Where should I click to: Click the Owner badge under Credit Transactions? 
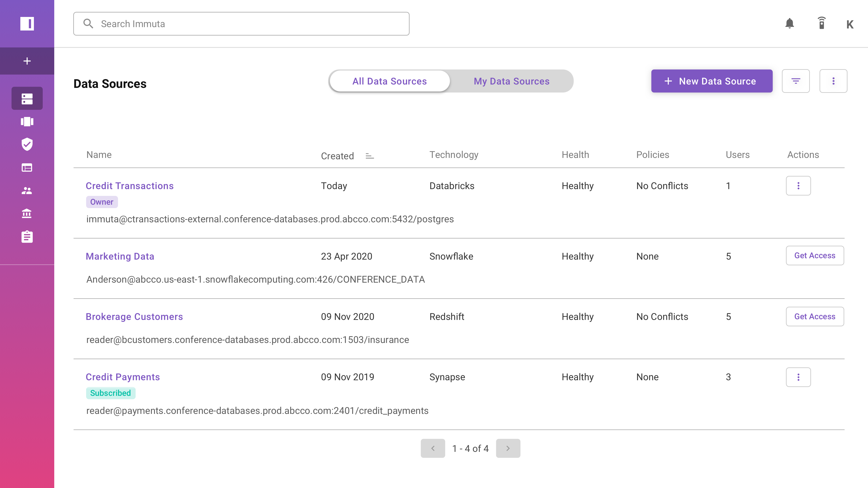click(102, 202)
